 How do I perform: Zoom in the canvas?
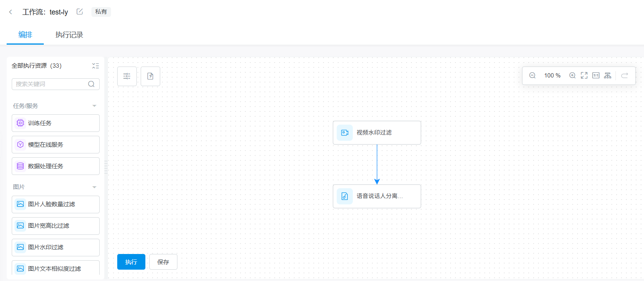pos(572,76)
